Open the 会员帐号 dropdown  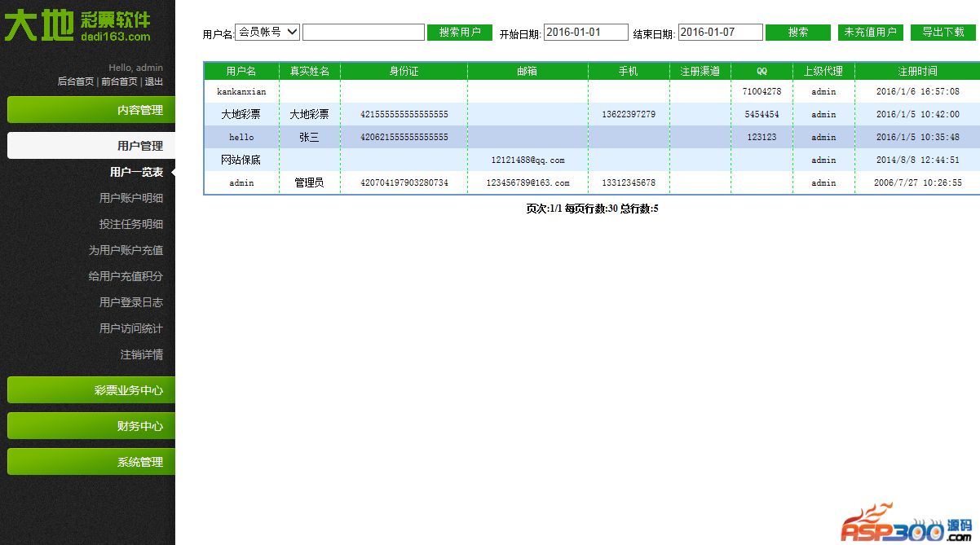click(x=267, y=32)
